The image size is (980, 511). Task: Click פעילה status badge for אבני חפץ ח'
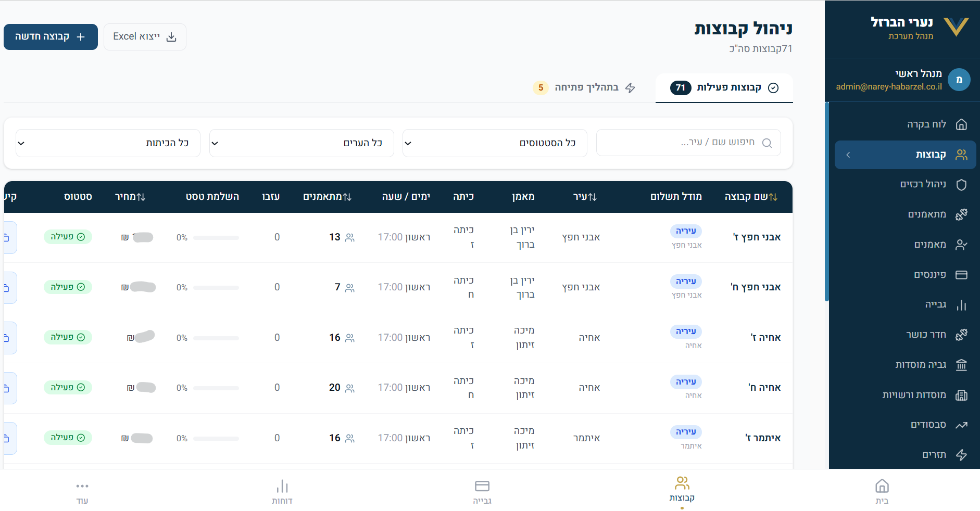68,287
